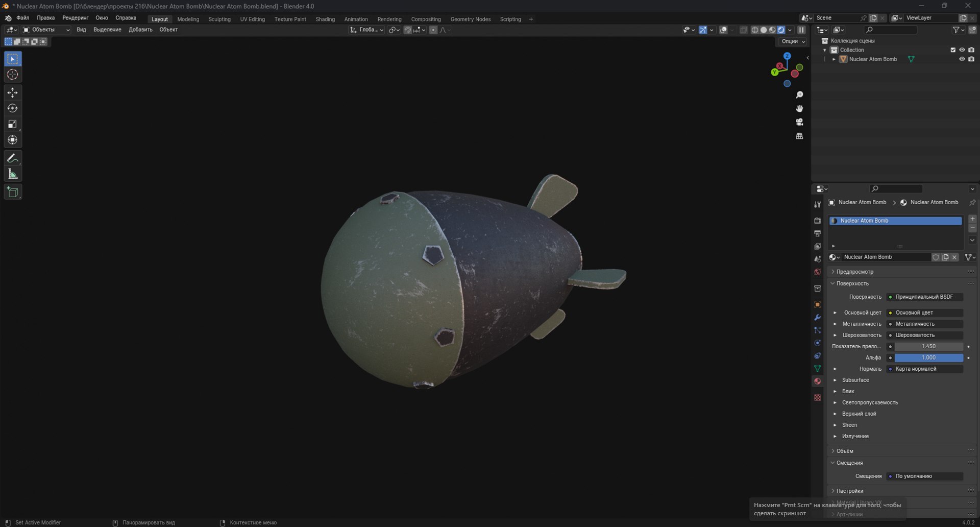Toggle viewport gizmos display

point(703,30)
